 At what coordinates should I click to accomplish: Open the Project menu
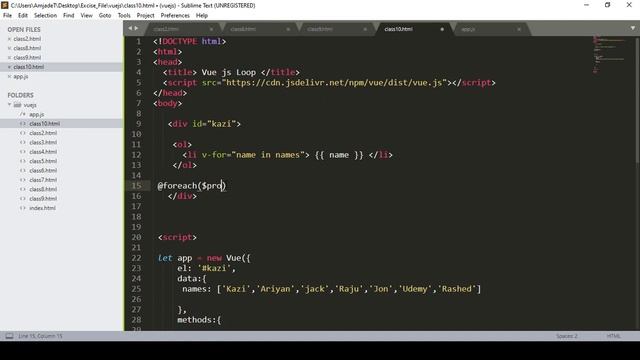tap(145, 16)
